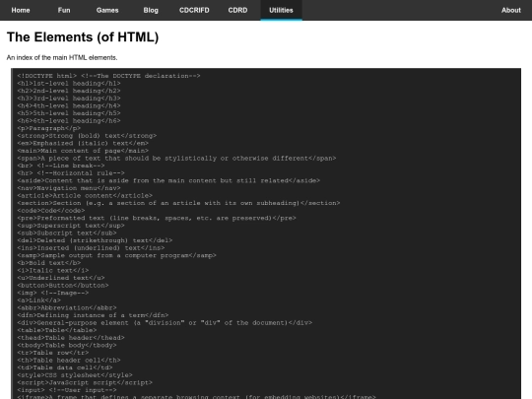
Task: Click the nav Navigation menu line
Action: [x=69, y=188]
